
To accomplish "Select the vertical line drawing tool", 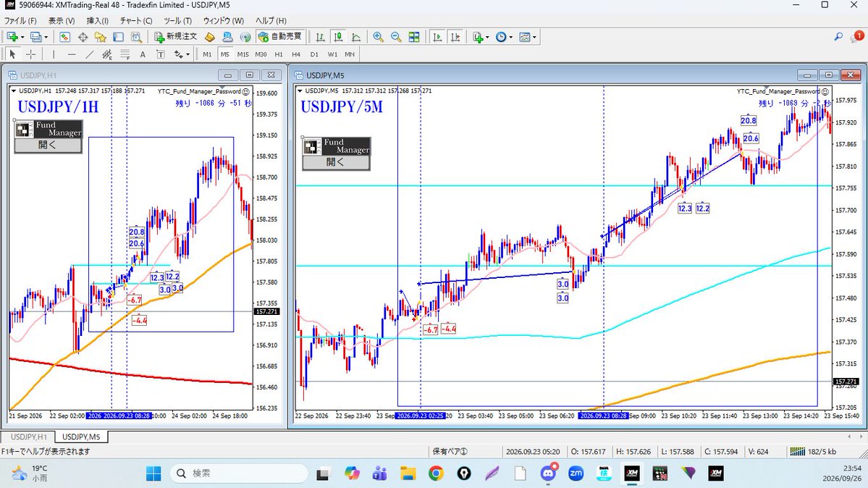I will [x=54, y=54].
